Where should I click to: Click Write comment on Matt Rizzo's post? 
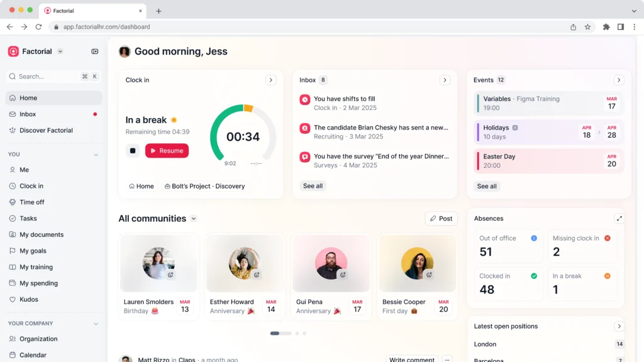pyautogui.click(x=411, y=359)
